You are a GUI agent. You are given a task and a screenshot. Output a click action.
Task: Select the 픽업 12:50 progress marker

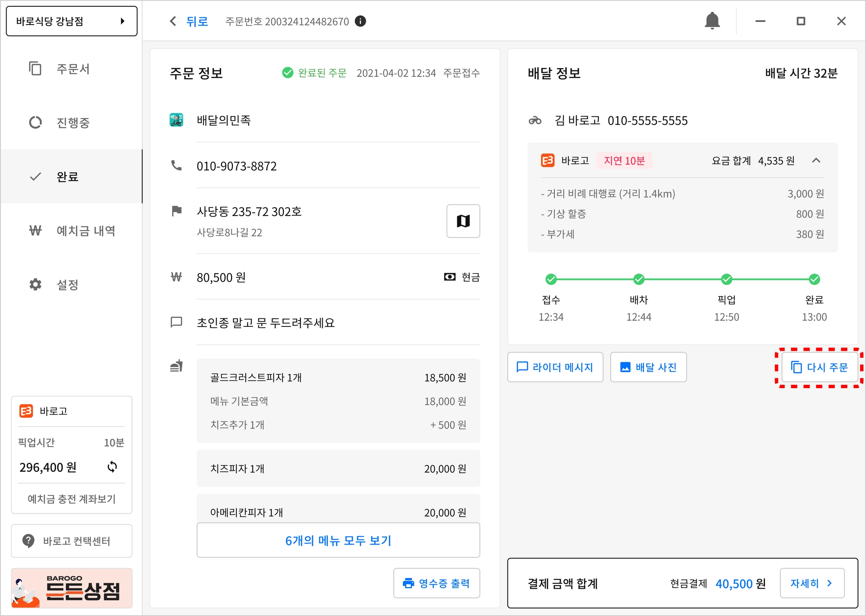pos(726,279)
